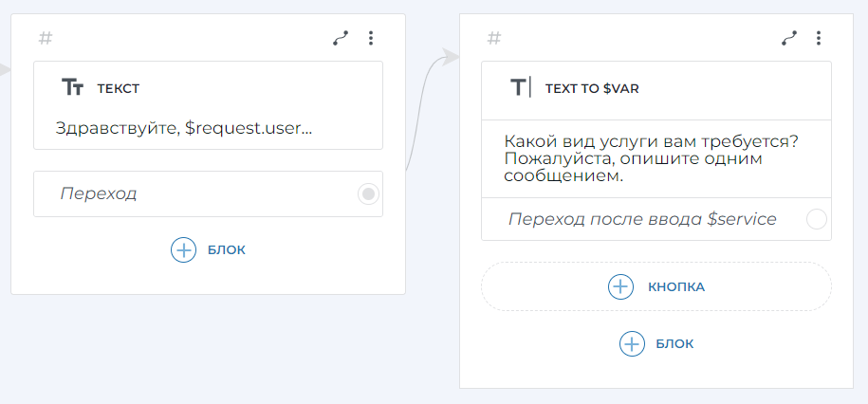Click the # title of the left card

click(x=46, y=38)
